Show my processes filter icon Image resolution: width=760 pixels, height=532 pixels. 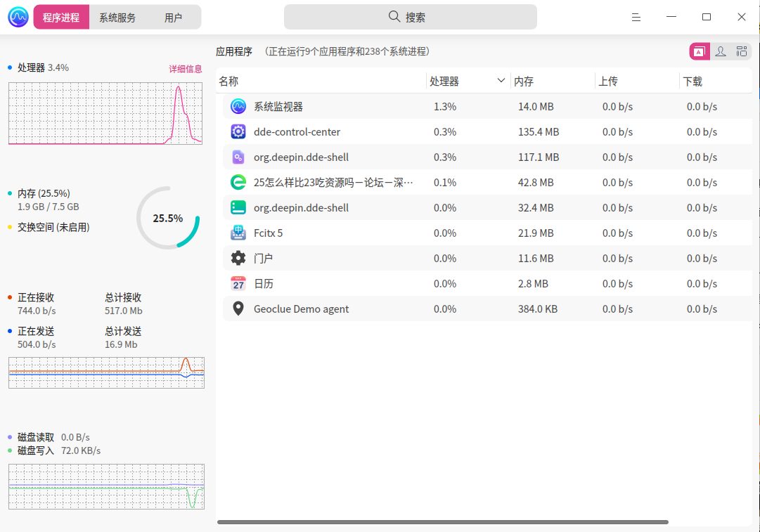[720, 51]
